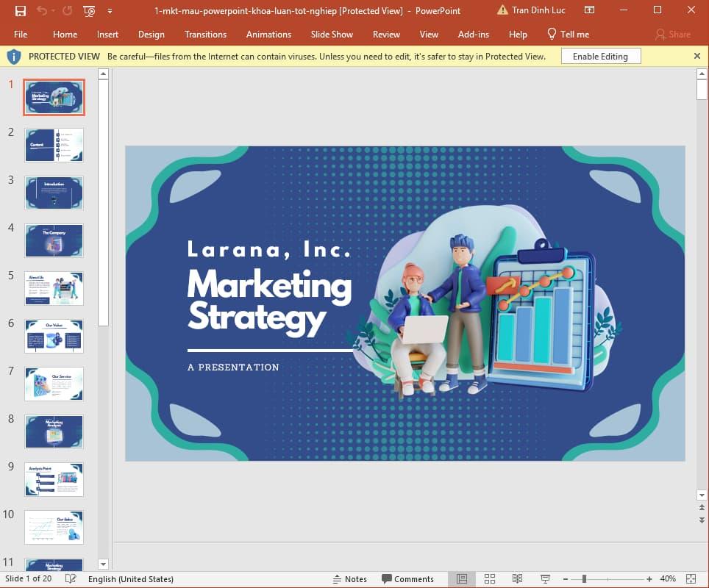
Task: Select slide 4 thumbnail in the panel
Action: point(54,240)
